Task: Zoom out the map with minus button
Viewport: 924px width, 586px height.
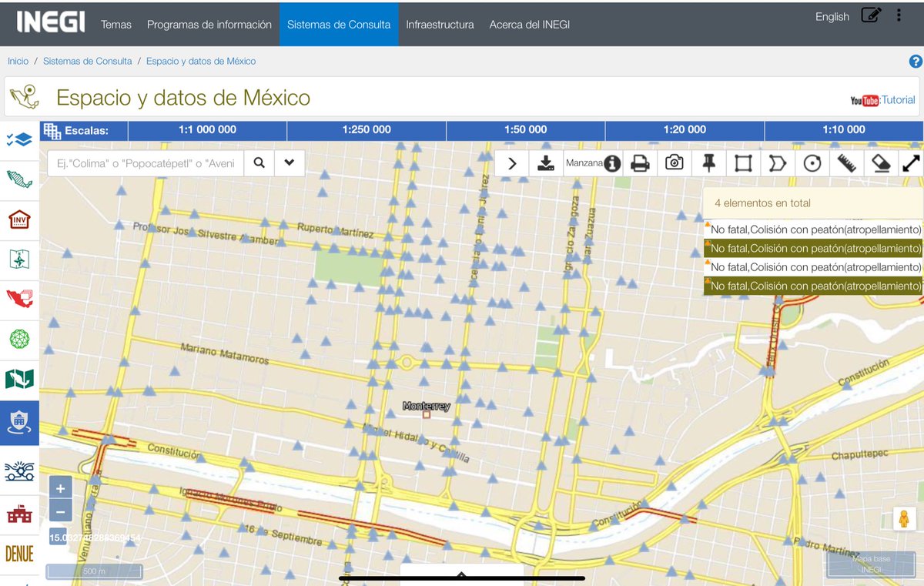Action: [61, 511]
